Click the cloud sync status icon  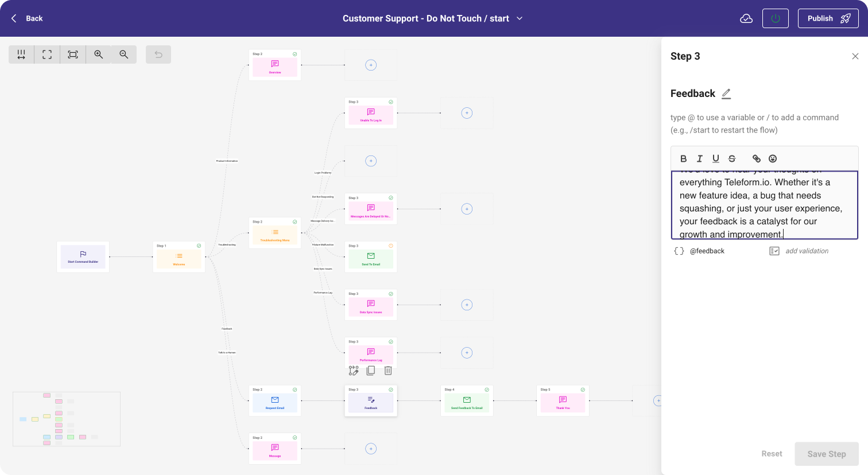(x=746, y=18)
